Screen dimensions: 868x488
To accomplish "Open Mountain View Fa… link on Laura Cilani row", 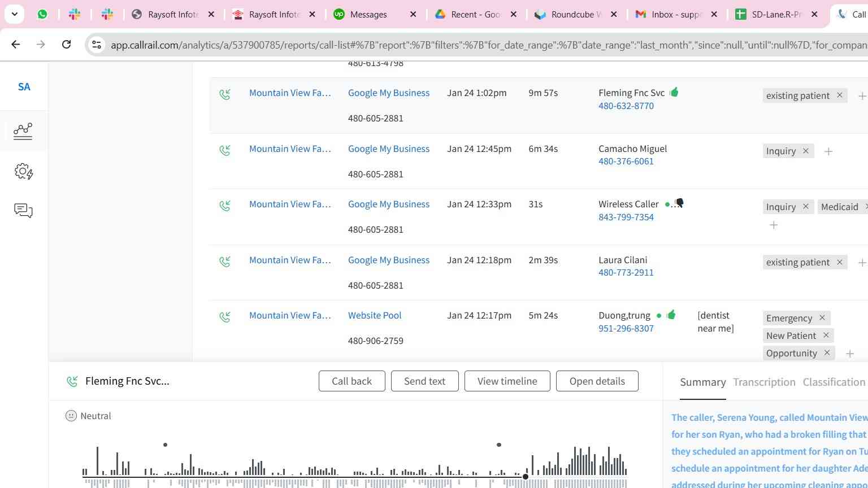I will [x=290, y=260].
